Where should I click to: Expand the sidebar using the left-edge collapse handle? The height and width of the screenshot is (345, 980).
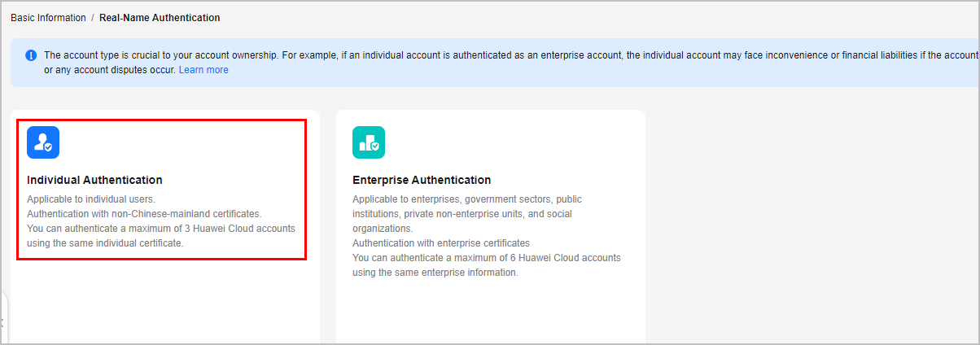point(2,321)
